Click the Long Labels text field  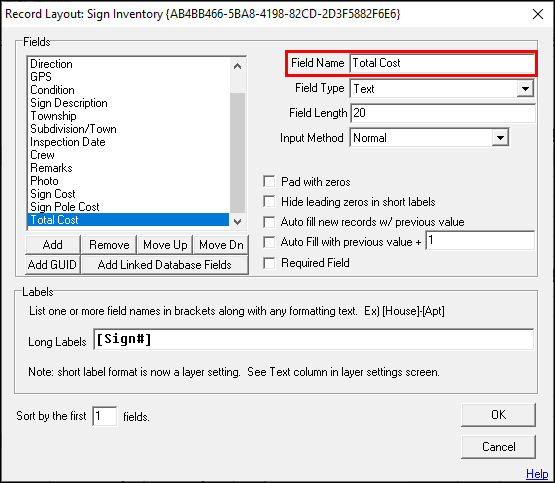pos(314,340)
